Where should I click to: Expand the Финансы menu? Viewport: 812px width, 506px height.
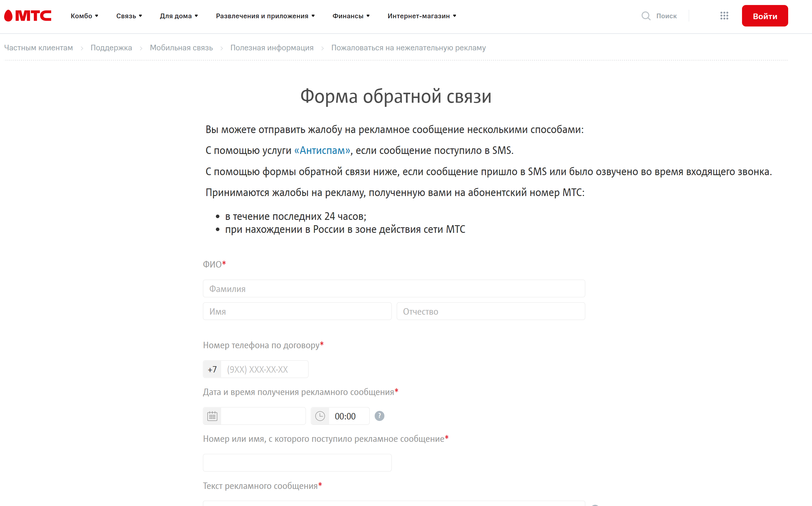(x=351, y=16)
